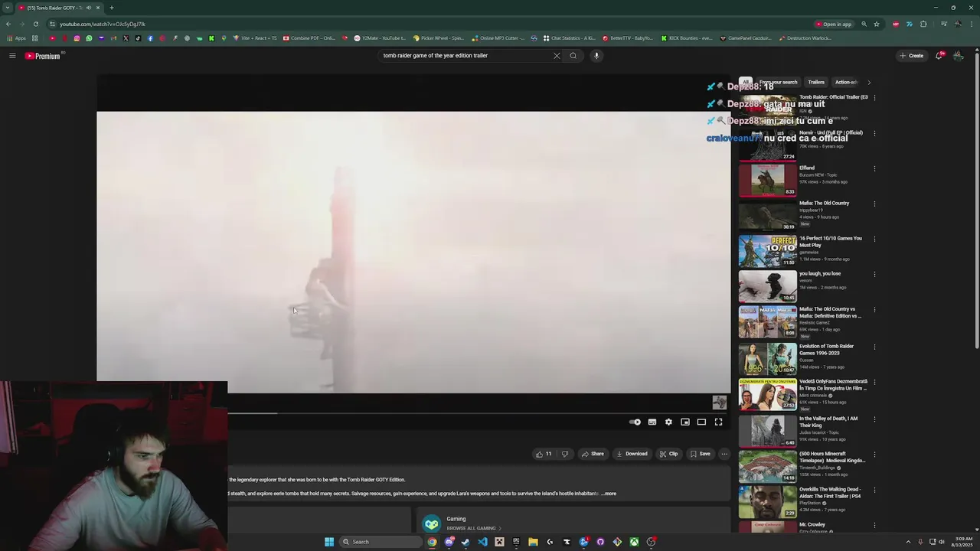The height and width of the screenshot is (551, 980).
Task: Save video to playlist
Action: pyautogui.click(x=701, y=454)
